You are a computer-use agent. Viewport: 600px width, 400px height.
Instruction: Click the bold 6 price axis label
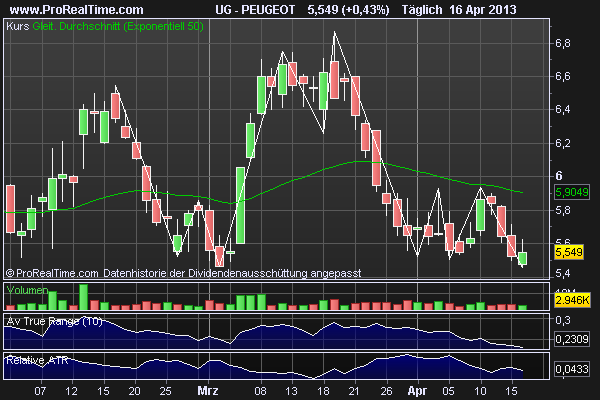click(x=559, y=176)
